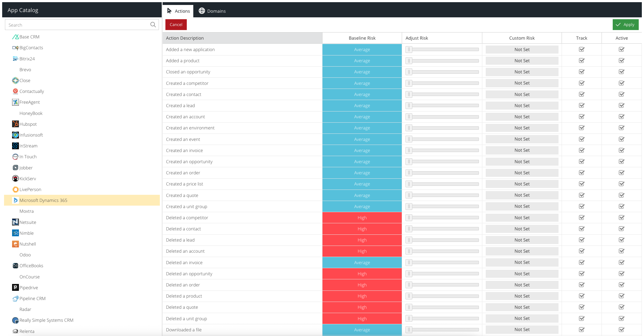Toggle Track for Deleted a quote
The height and width of the screenshot is (336, 644).
[x=582, y=307]
